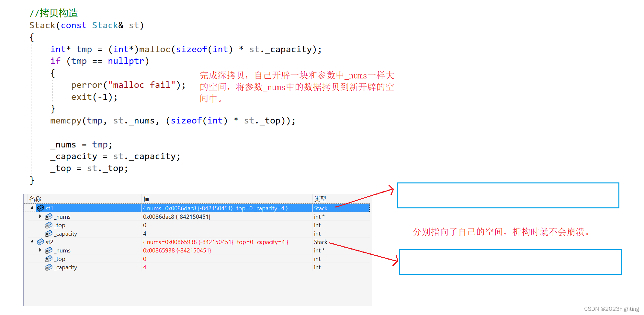Screen dimensions: 644x315
Task: Click the st2 object cube icon
Action: pyautogui.click(x=40, y=242)
